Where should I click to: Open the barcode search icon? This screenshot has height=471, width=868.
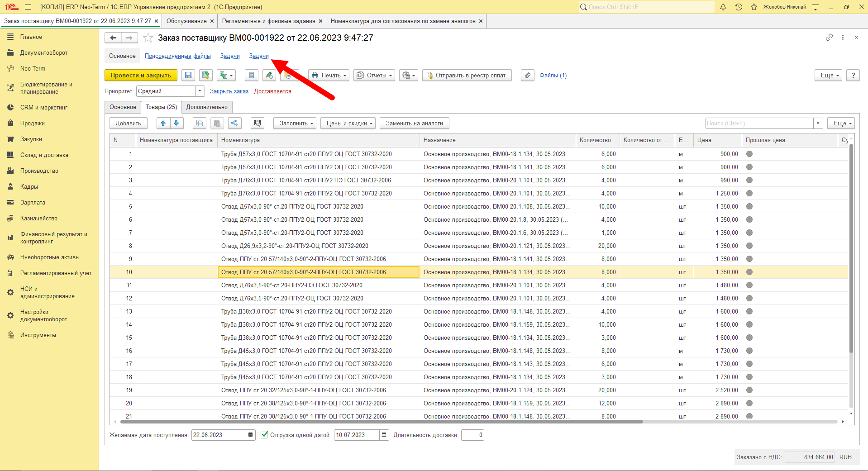[258, 123]
